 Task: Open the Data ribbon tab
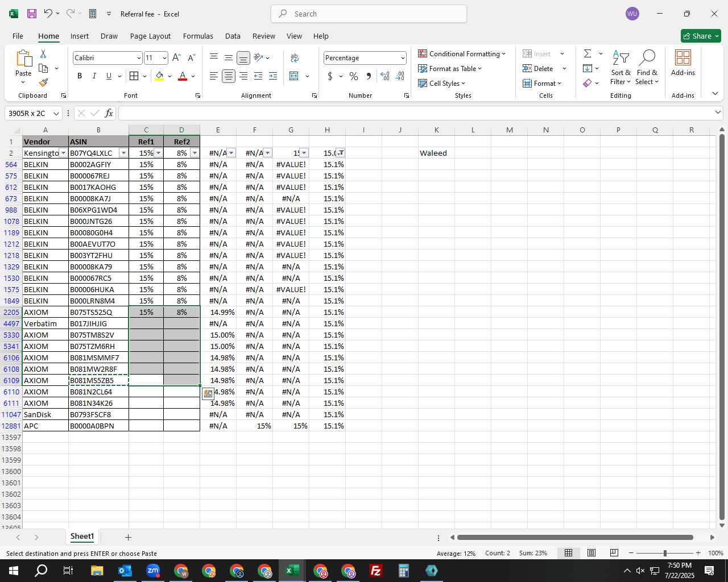click(x=233, y=36)
